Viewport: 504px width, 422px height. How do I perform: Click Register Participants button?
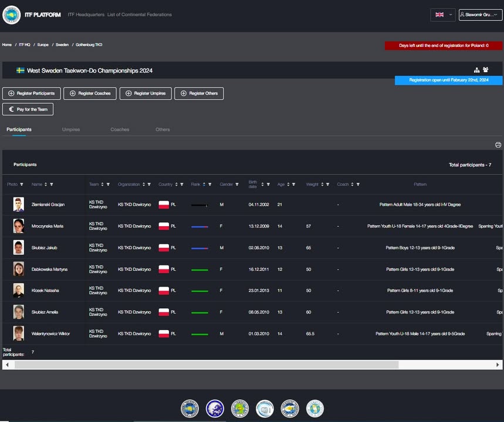point(31,93)
